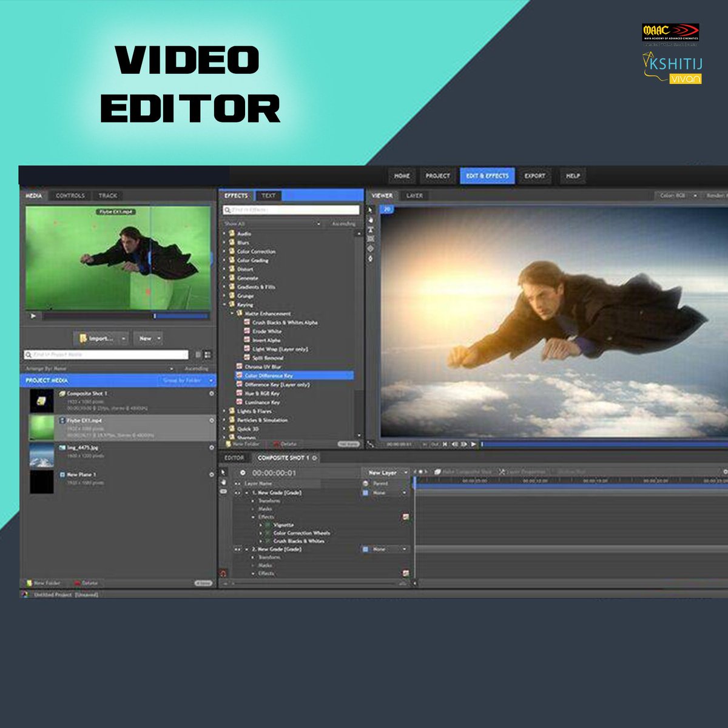Click the Audio effects folder icon
Viewport: 728px width, 728px height.
232,234
